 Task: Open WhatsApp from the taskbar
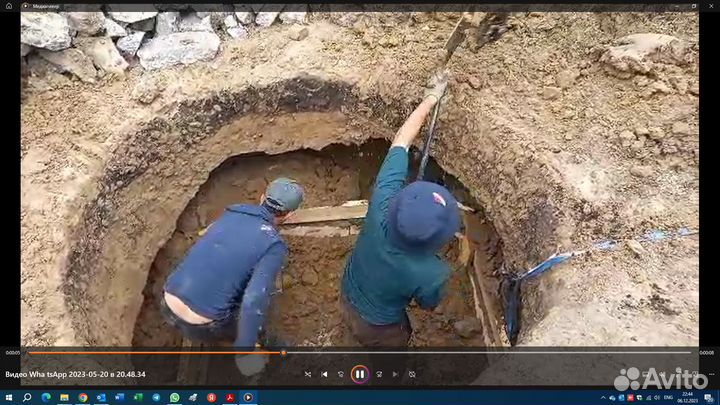pyautogui.click(x=174, y=397)
